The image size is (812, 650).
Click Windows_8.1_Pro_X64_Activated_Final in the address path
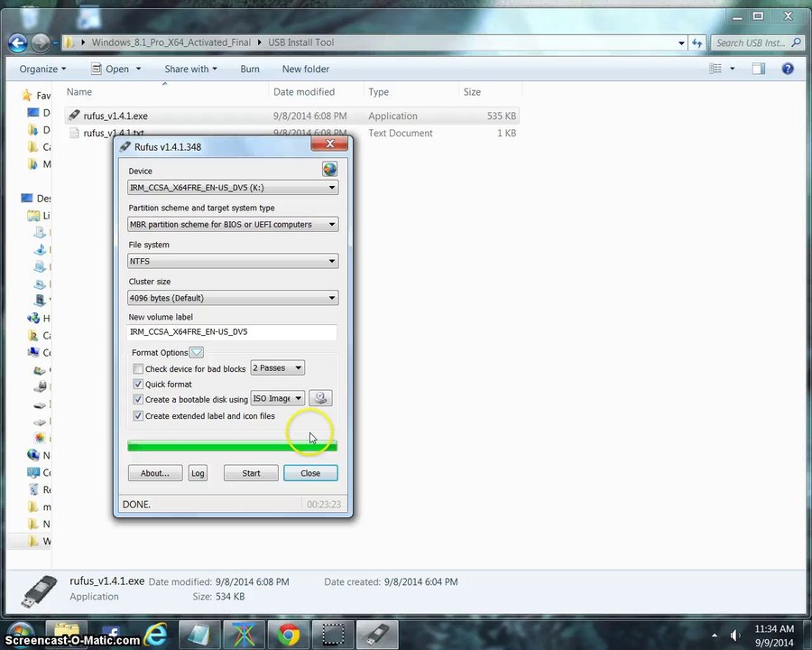pos(171,42)
